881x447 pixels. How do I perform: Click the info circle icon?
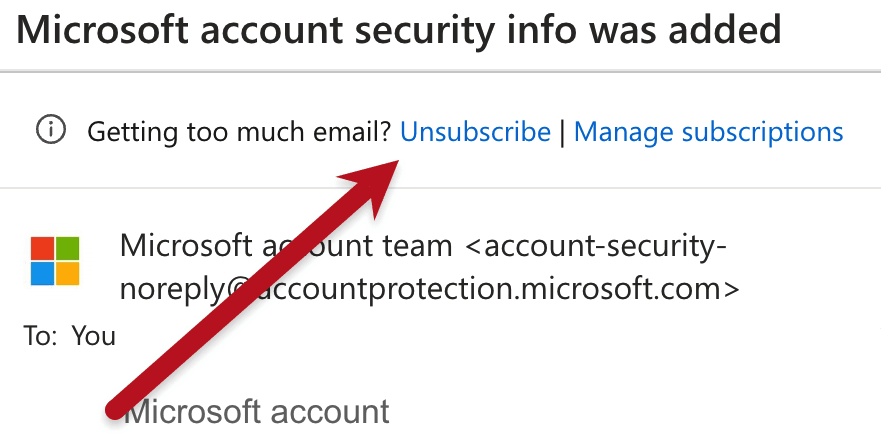pos(51,130)
